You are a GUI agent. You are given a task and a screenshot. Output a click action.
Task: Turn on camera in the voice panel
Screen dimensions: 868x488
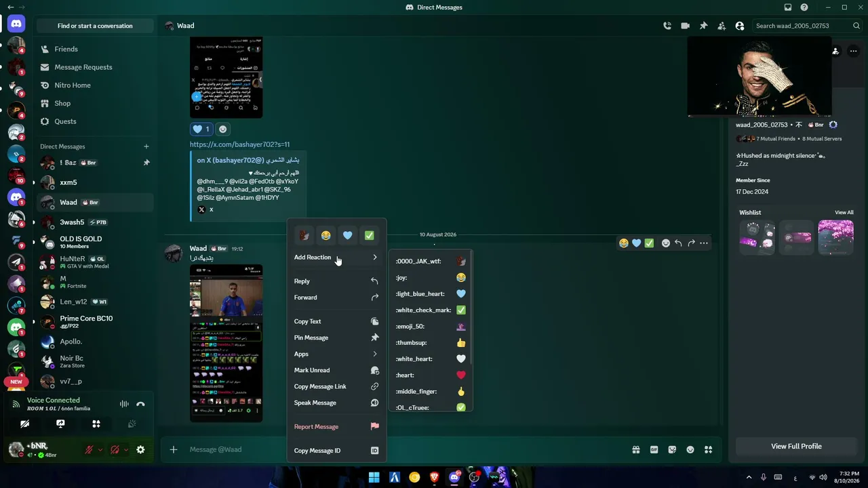pos(25,424)
